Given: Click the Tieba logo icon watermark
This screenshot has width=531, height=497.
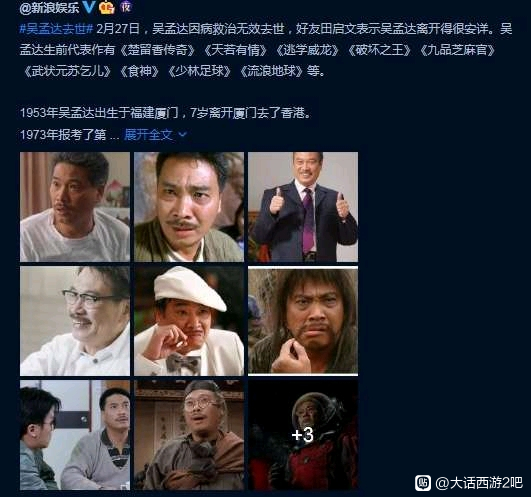Looking at the screenshot, I should 423,483.
